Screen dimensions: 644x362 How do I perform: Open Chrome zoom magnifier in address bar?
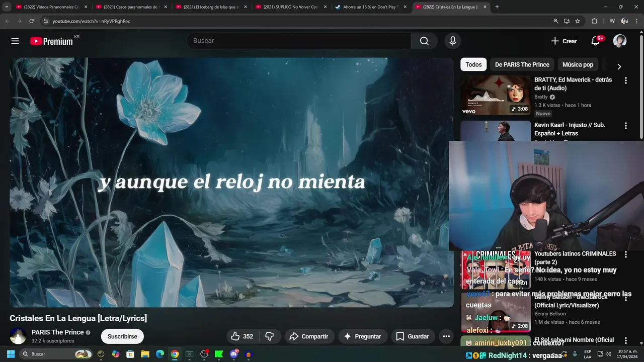coord(555,21)
